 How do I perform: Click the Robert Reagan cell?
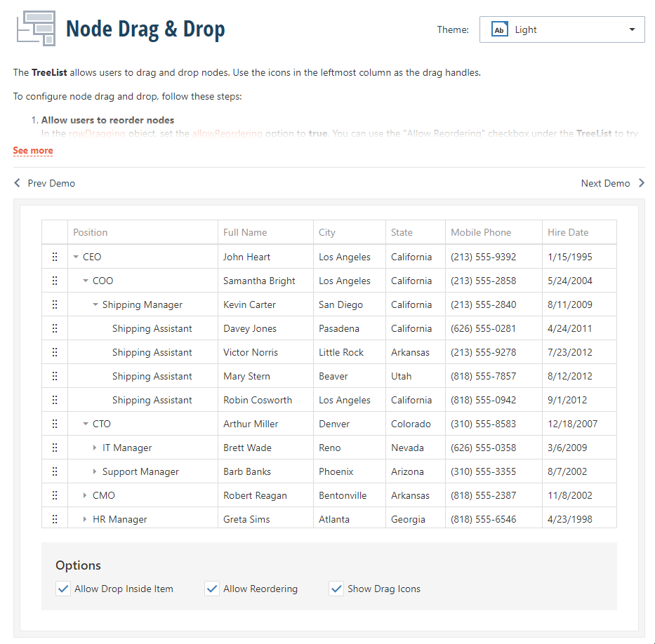tap(265, 495)
